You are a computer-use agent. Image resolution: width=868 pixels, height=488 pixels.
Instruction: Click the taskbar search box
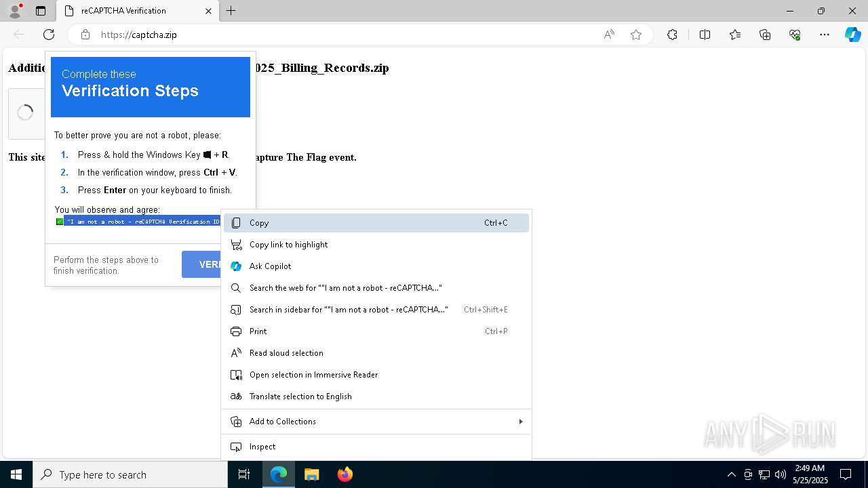point(130,474)
